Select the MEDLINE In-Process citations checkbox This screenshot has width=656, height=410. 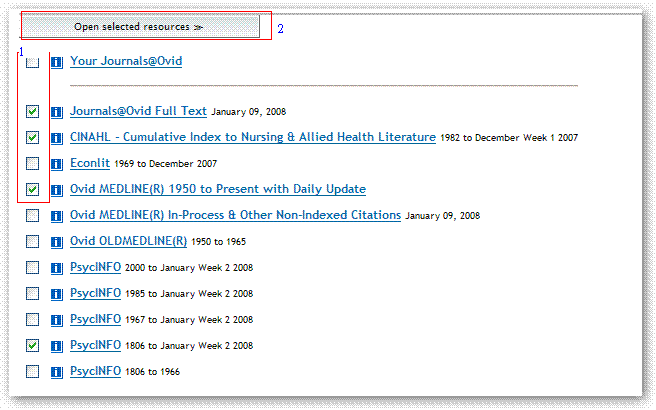[32, 215]
